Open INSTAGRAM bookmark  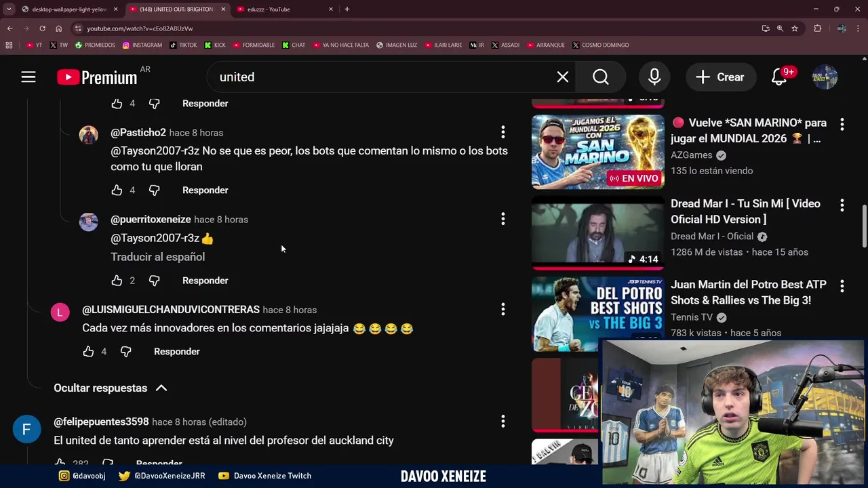(142, 45)
